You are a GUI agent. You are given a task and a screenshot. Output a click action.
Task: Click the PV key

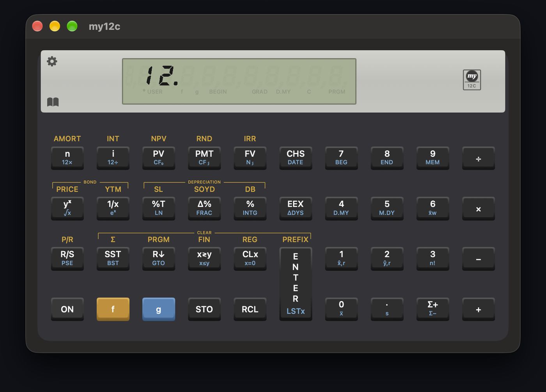click(159, 158)
